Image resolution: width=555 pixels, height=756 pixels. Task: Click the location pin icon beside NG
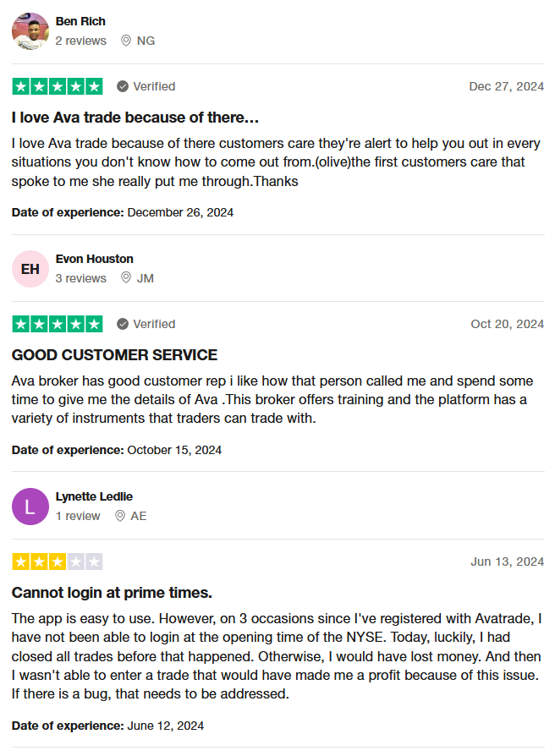click(126, 41)
